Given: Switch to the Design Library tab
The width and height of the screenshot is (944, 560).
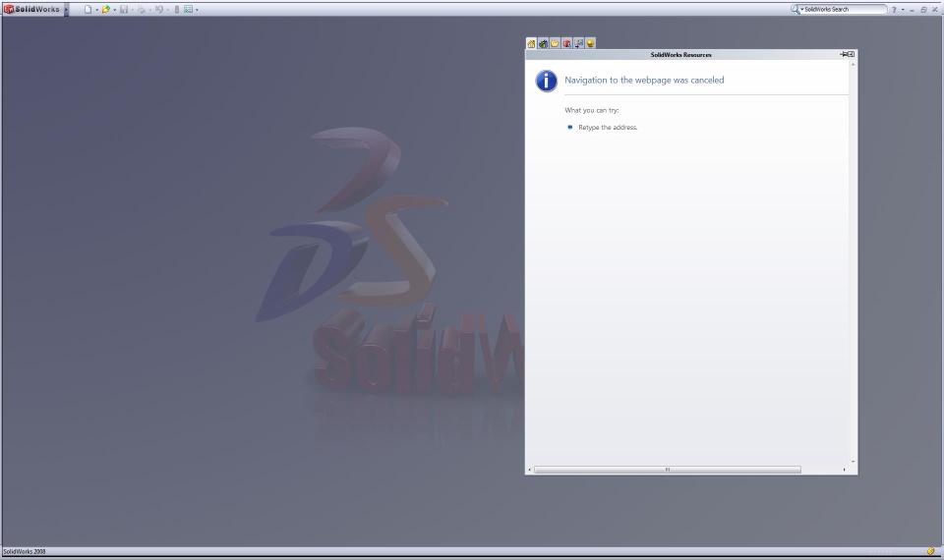Looking at the screenshot, I should coord(543,43).
